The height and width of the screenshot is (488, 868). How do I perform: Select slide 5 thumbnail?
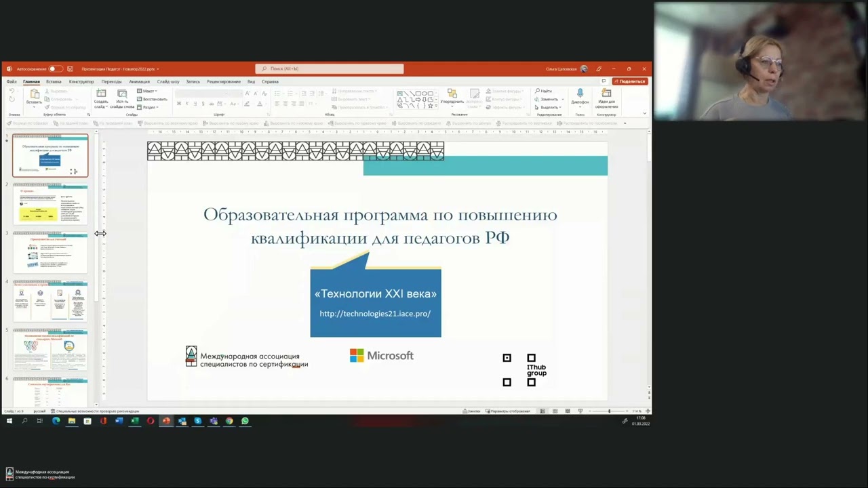click(x=50, y=350)
